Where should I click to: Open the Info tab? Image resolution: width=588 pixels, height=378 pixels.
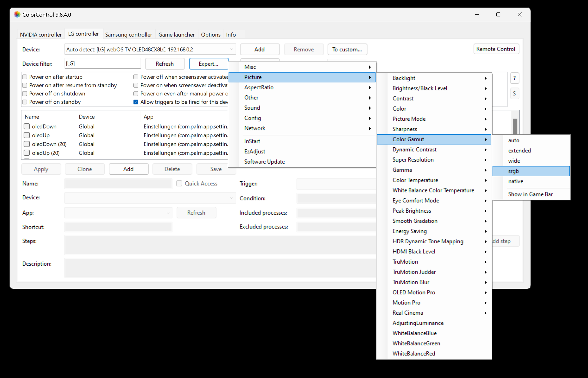point(231,34)
